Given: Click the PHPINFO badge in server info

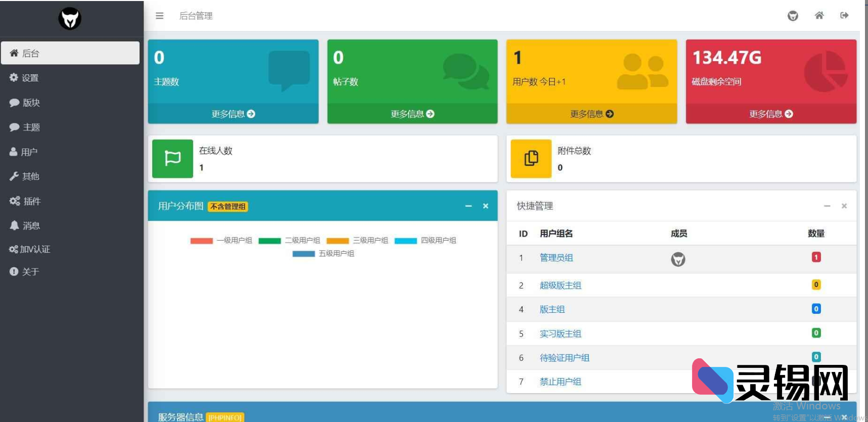Looking at the screenshot, I should (225, 417).
